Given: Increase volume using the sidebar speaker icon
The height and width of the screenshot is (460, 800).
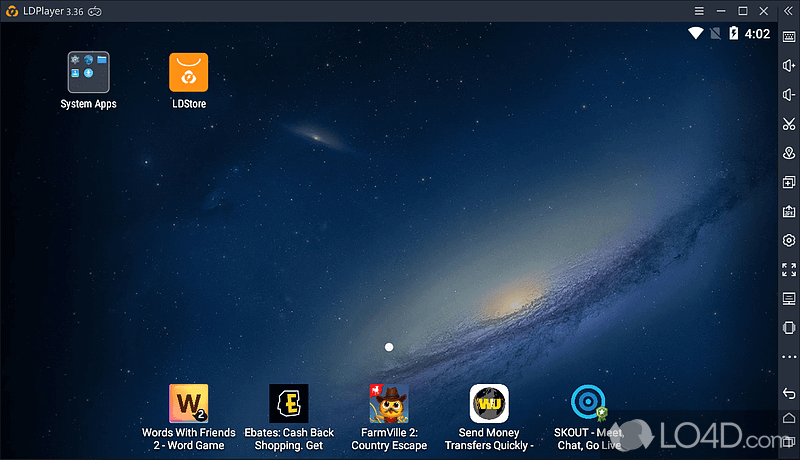Looking at the screenshot, I should click(788, 67).
